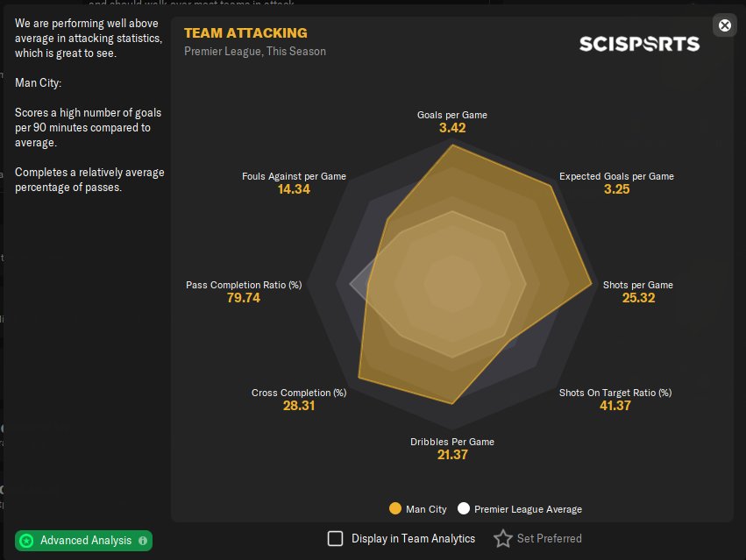Click the Premier League, This Season subtitle
This screenshot has height=560, width=746.
point(255,52)
